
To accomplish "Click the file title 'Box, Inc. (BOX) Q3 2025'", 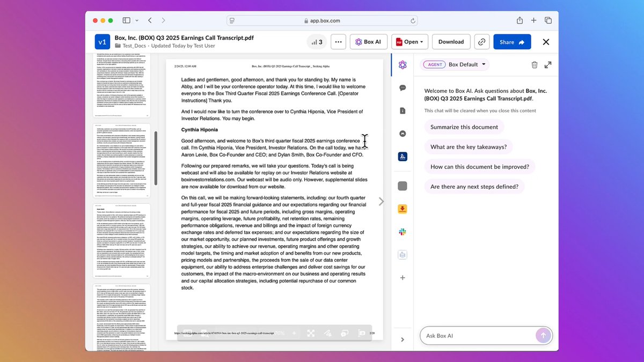I will point(184,38).
